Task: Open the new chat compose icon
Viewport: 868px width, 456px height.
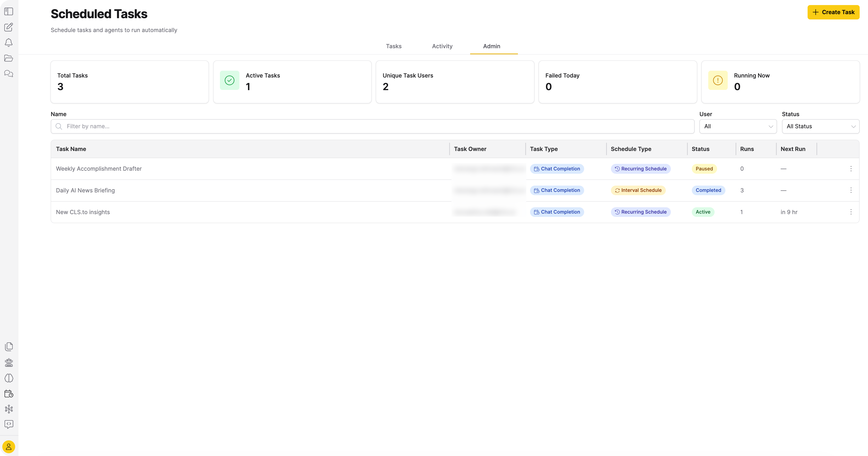Action: [9, 27]
